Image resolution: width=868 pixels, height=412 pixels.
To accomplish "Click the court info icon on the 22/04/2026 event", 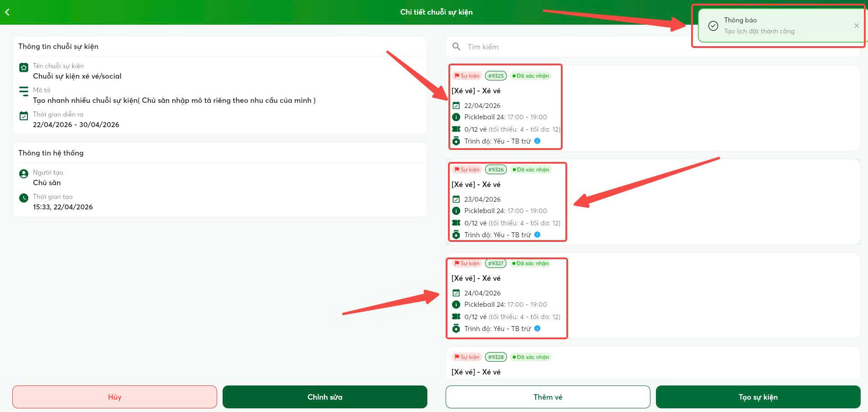I will [x=456, y=117].
